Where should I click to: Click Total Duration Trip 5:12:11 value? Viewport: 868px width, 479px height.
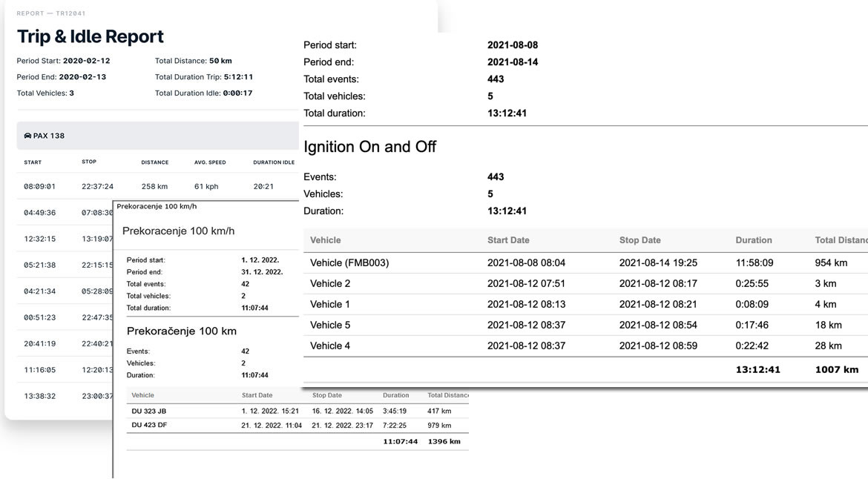point(238,77)
